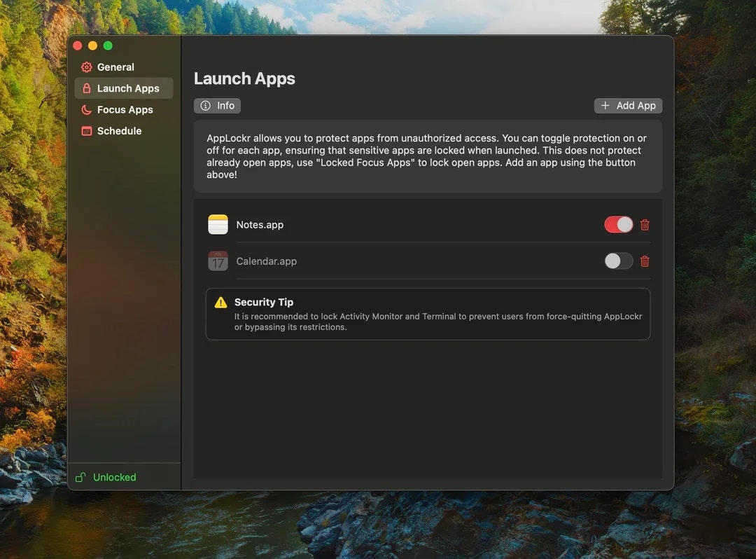This screenshot has height=559, width=756.
Task: Click the Launch Apps page title
Action: (x=244, y=78)
